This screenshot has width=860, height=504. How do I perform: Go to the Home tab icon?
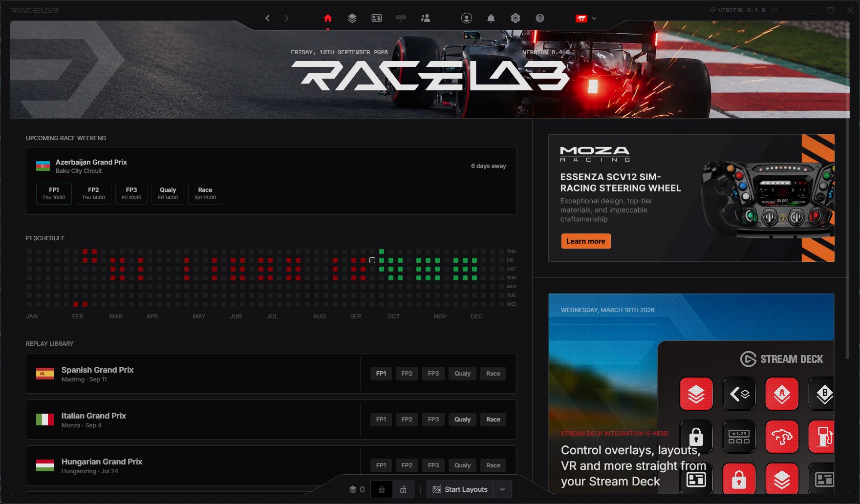point(327,18)
